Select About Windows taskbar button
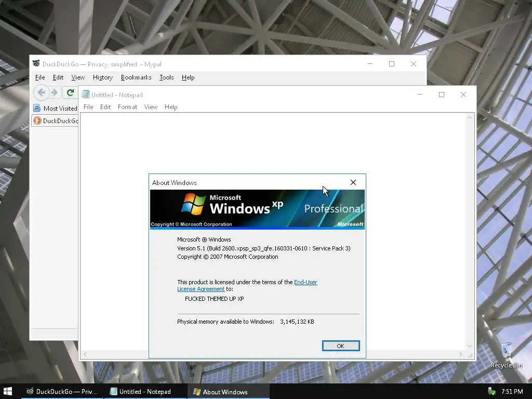This screenshot has height=399, width=532. click(x=229, y=392)
